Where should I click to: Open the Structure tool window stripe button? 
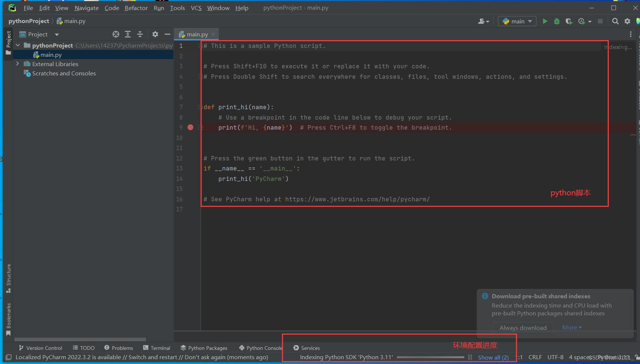pyautogui.click(x=9, y=279)
